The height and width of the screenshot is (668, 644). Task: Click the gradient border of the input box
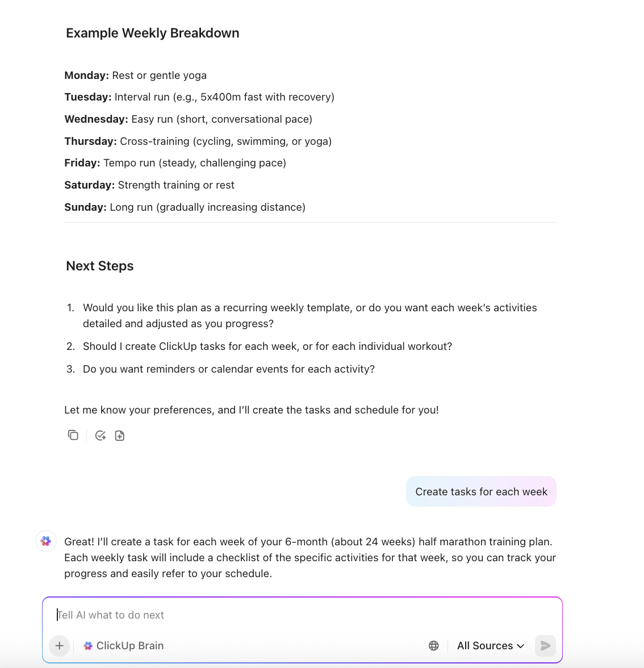click(303, 597)
